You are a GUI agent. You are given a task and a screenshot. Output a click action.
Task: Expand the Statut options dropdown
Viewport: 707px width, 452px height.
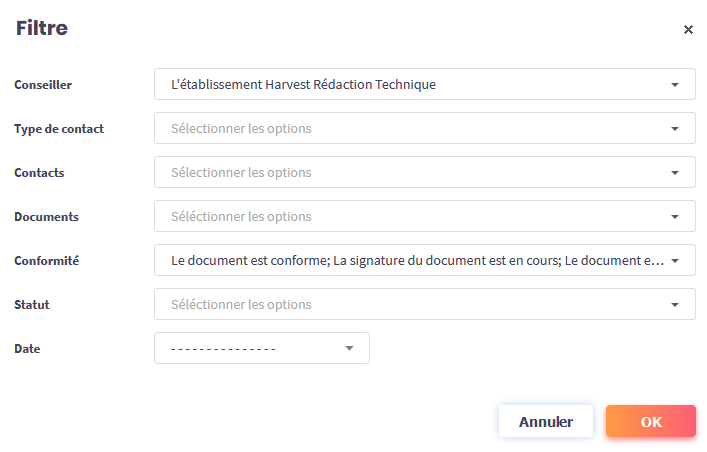click(x=410, y=305)
